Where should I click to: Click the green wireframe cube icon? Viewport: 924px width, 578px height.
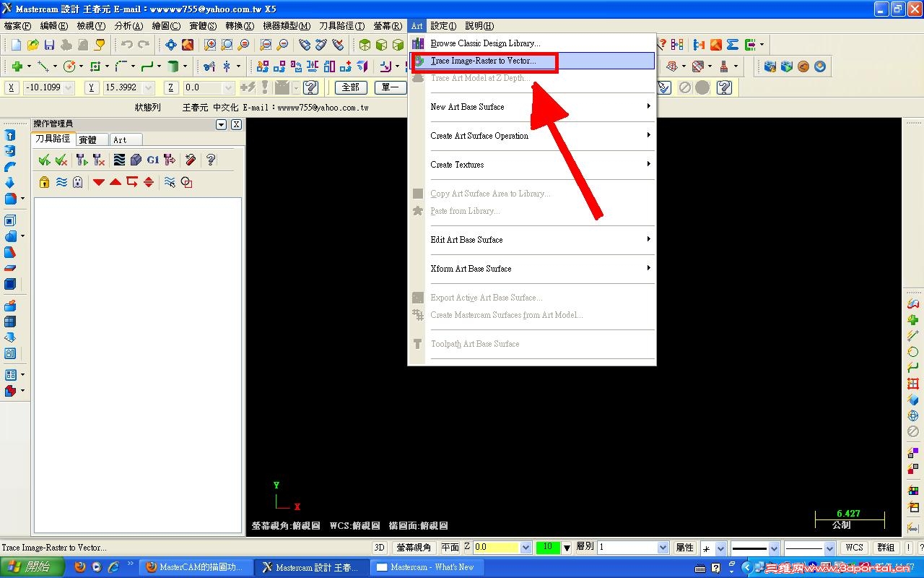click(x=365, y=45)
